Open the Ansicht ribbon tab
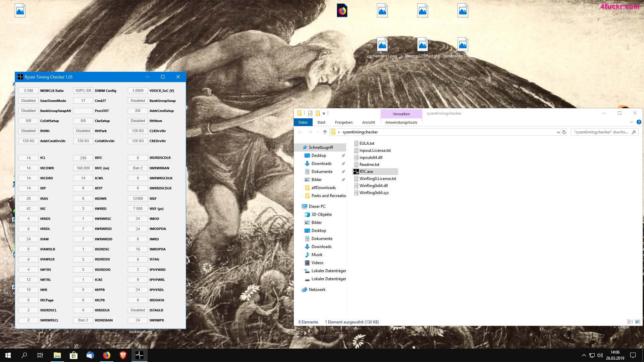 (x=368, y=122)
